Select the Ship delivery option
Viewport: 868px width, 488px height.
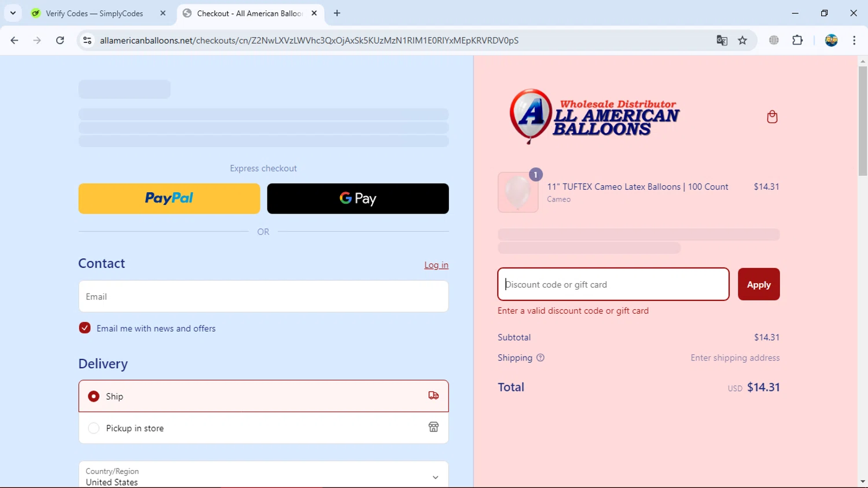click(263, 396)
